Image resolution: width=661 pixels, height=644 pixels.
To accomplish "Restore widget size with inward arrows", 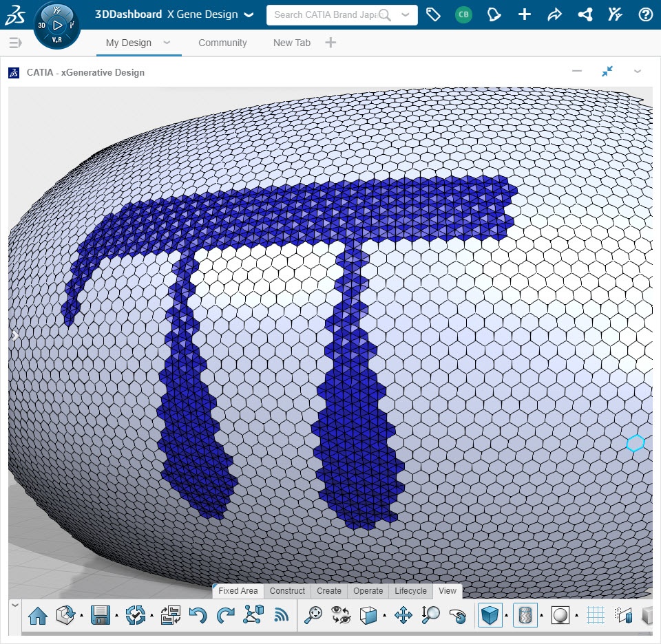I will 607,71.
